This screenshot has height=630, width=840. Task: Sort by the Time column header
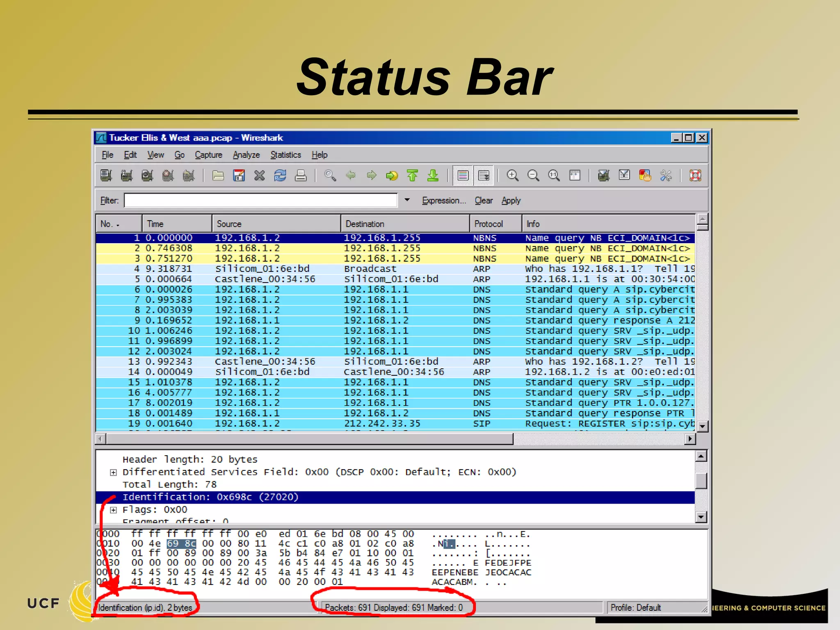tap(177, 224)
